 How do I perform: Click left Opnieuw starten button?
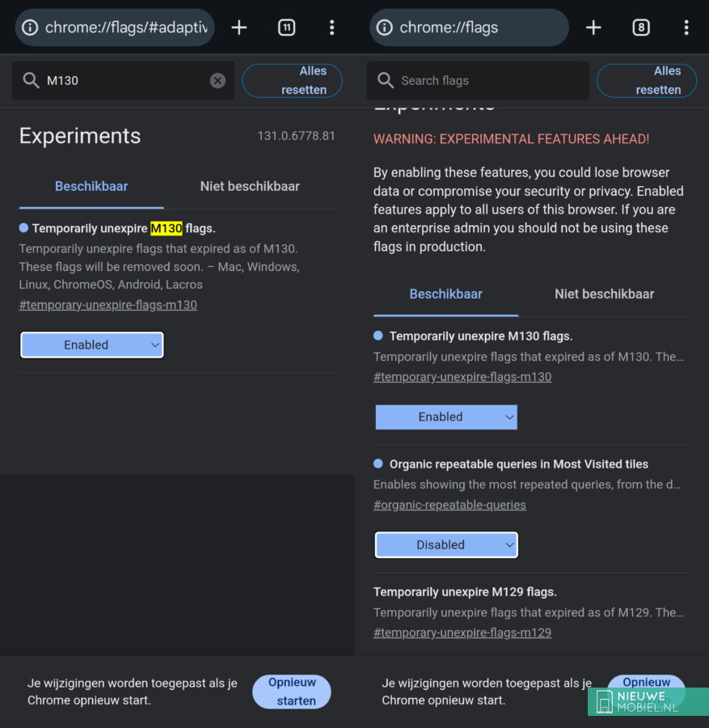[x=292, y=692]
